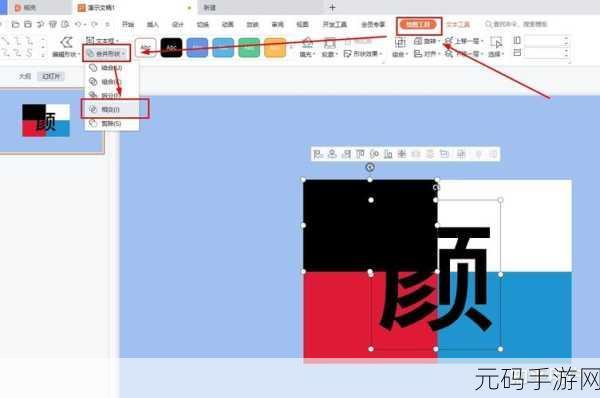Open the Merge Shapes dropdown
Screen dimensions: 600x398
(106, 54)
